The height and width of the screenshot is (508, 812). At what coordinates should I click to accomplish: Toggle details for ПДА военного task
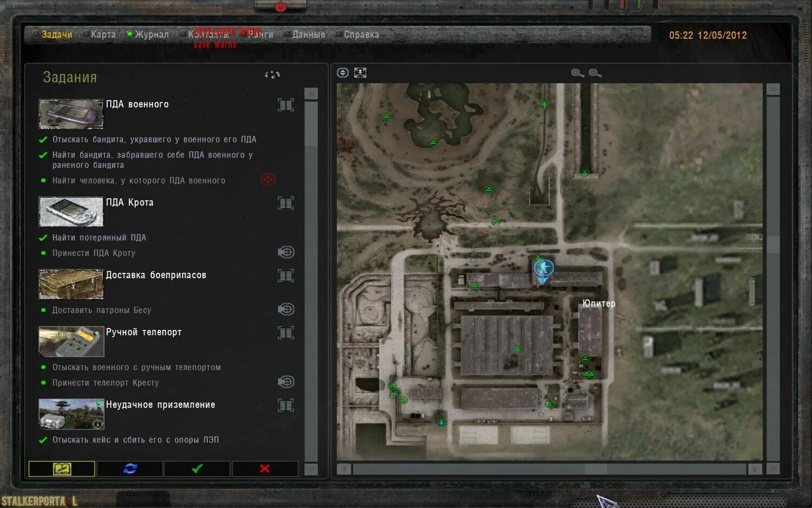pos(286,105)
